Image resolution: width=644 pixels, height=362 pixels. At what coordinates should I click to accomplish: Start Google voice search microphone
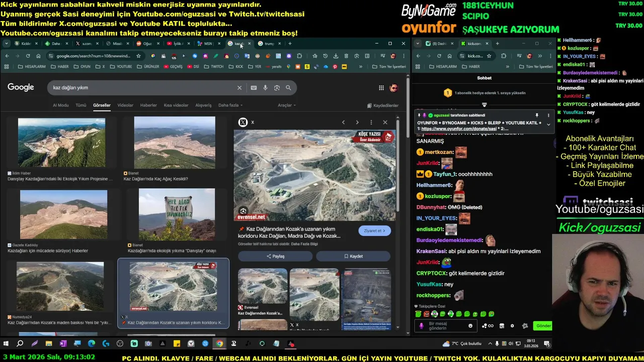click(x=265, y=87)
